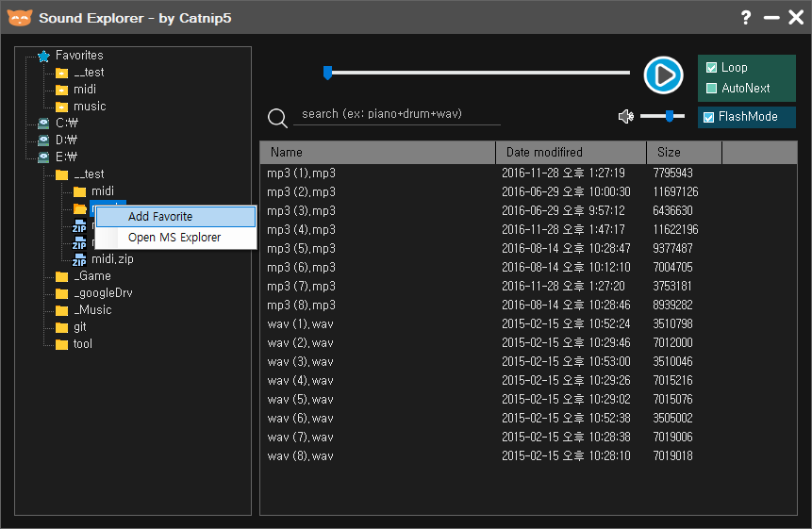
Task: Click favorite __test folder icon
Action: (x=61, y=73)
